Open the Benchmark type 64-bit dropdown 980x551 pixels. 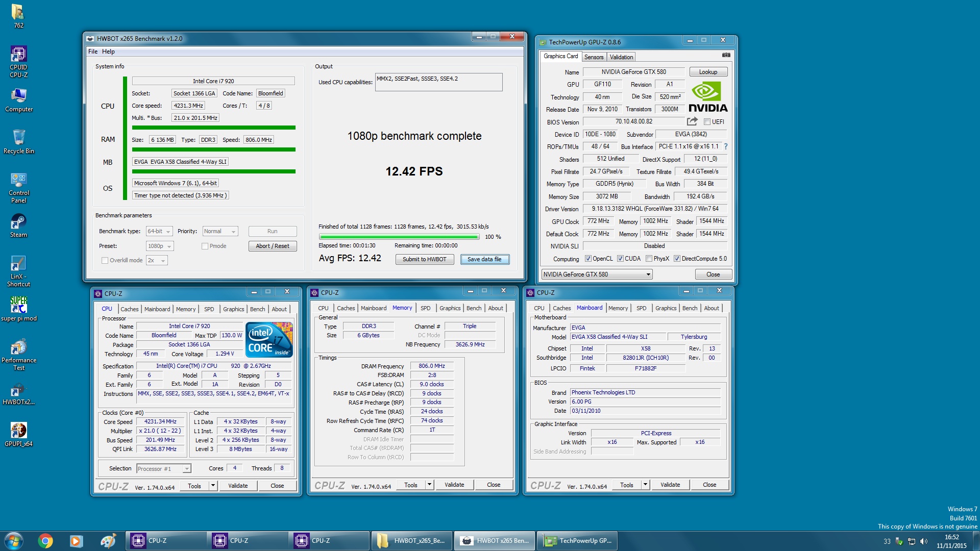click(x=159, y=232)
